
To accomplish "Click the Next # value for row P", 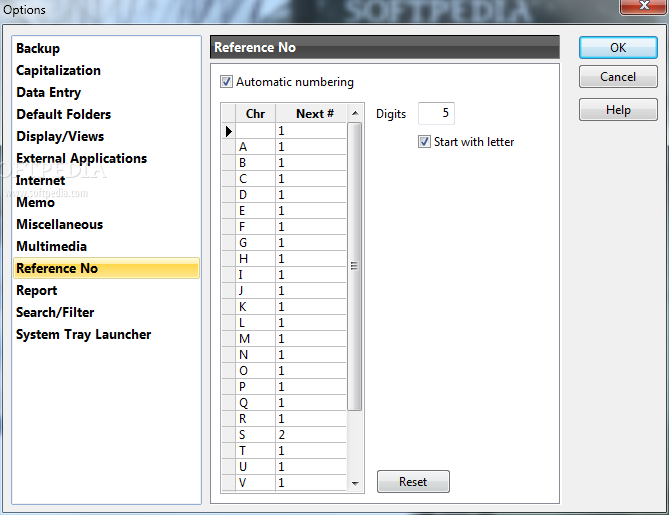I will pyautogui.click(x=311, y=387).
